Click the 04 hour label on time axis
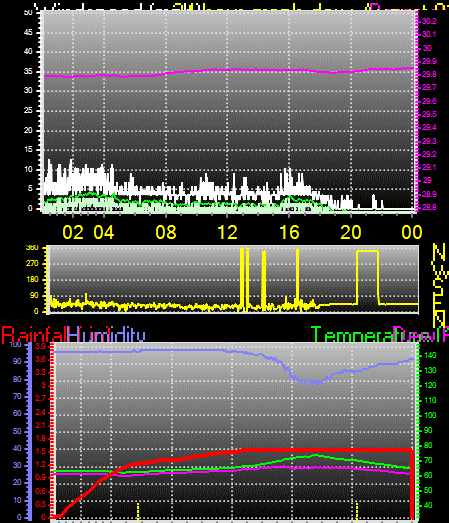Viewport: 449px width, 523px height. pos(104,232)
